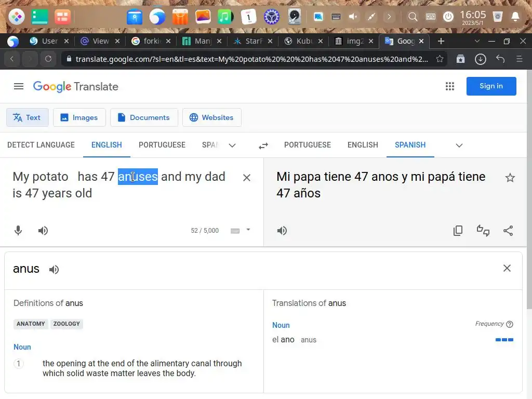Click the browser undo arrow icon
This screenshot has width=532, height=399.
[x=500, y=59]
